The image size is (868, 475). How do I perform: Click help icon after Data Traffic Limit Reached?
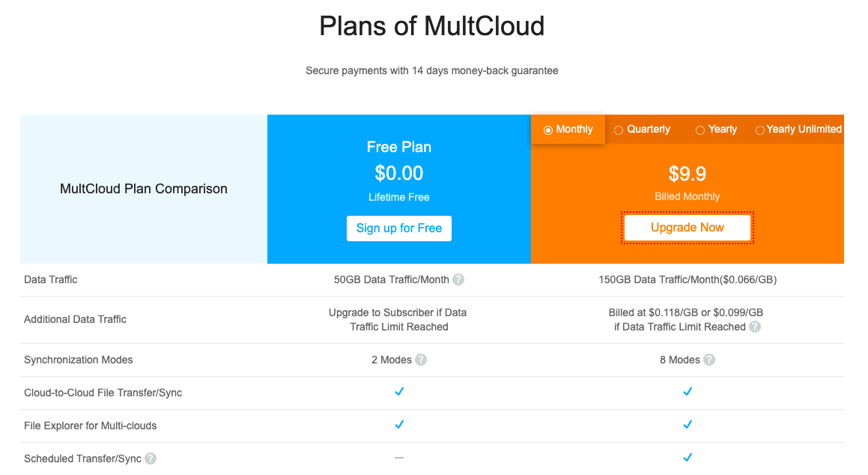(x=755, y=327)
